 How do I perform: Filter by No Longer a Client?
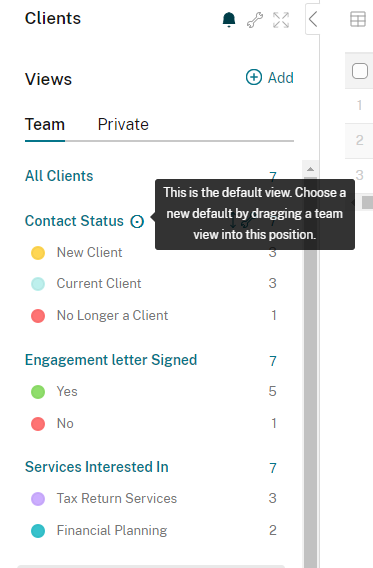(112, 315)
